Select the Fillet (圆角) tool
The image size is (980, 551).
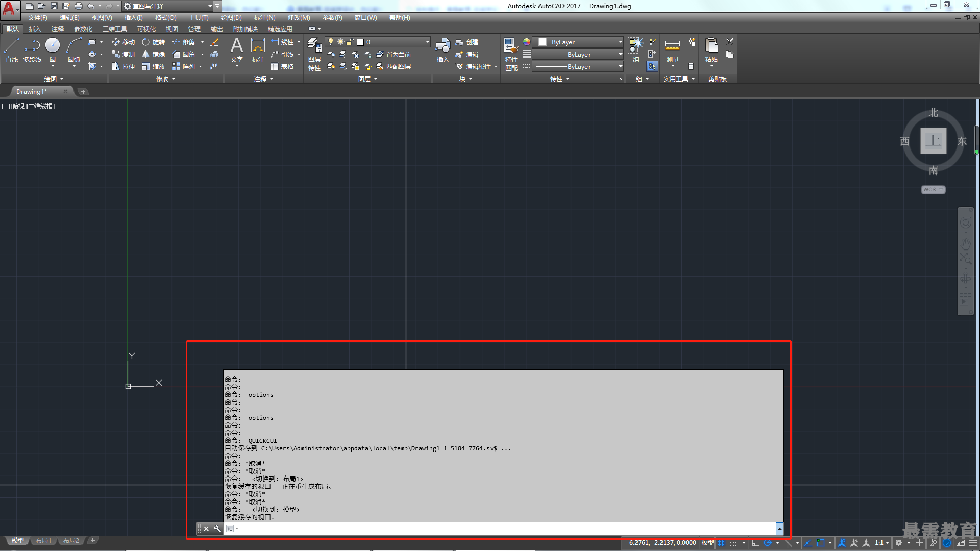click(x=184, y=54)
